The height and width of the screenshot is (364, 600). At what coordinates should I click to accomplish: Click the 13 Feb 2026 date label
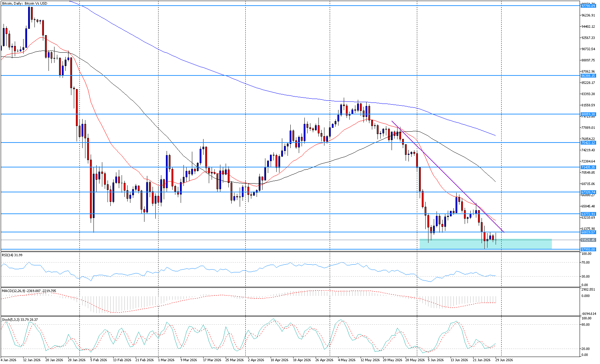click(122, 360)
